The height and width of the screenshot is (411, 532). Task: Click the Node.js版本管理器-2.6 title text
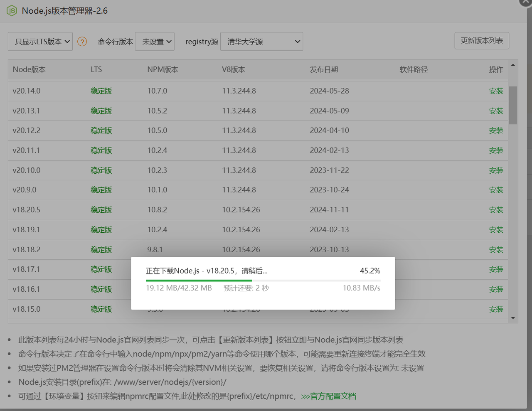[64, 11]
